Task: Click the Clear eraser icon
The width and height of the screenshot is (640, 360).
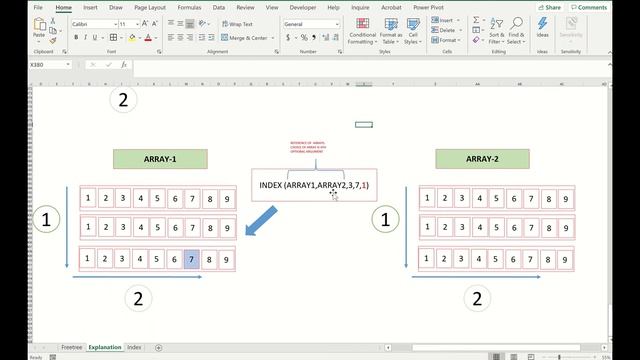Action: [476, 40]
